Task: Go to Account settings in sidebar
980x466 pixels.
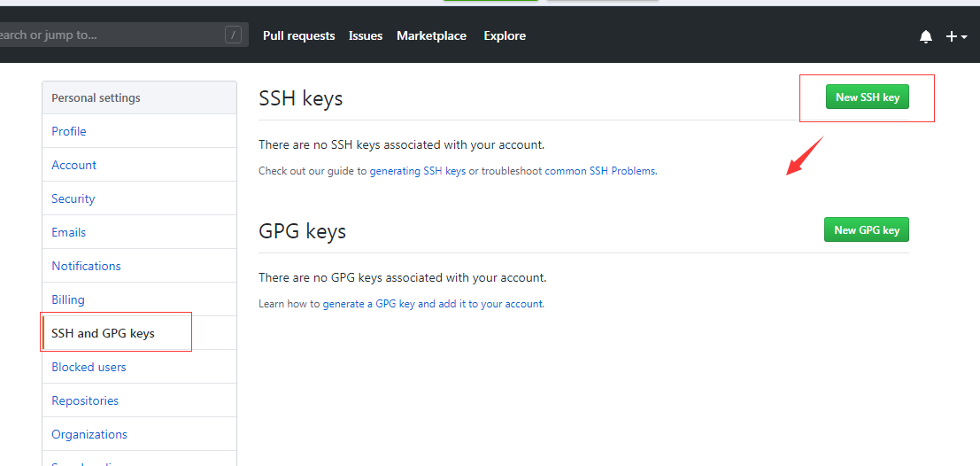Action: tap(74, 165)
